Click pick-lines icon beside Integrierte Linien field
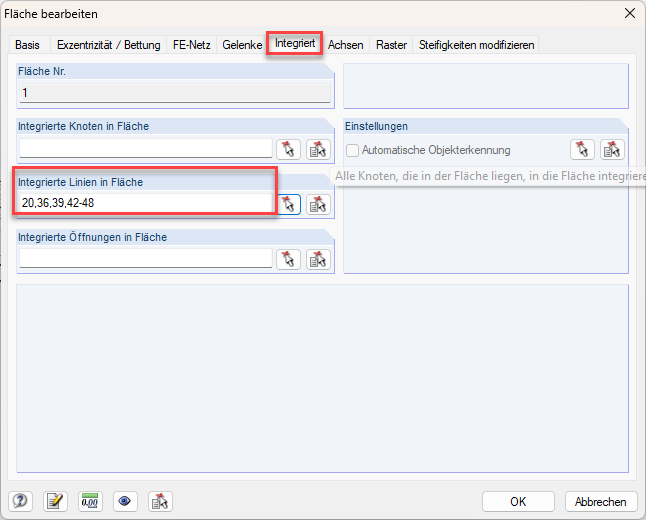The height and width of the screenshot is (520, 646). pyautogui.click(x=288, y=204)
